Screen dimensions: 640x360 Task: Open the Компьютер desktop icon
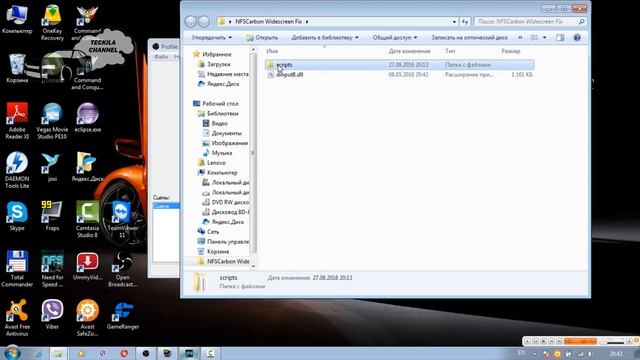pyautogui.click(x=17, y=19)
